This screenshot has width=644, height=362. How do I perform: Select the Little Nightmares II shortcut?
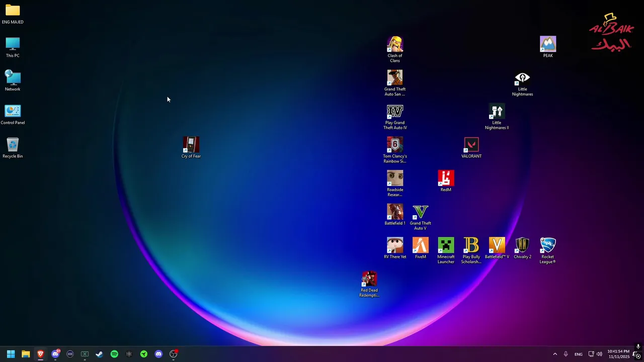pyautogui.click(x=497, y=117)
